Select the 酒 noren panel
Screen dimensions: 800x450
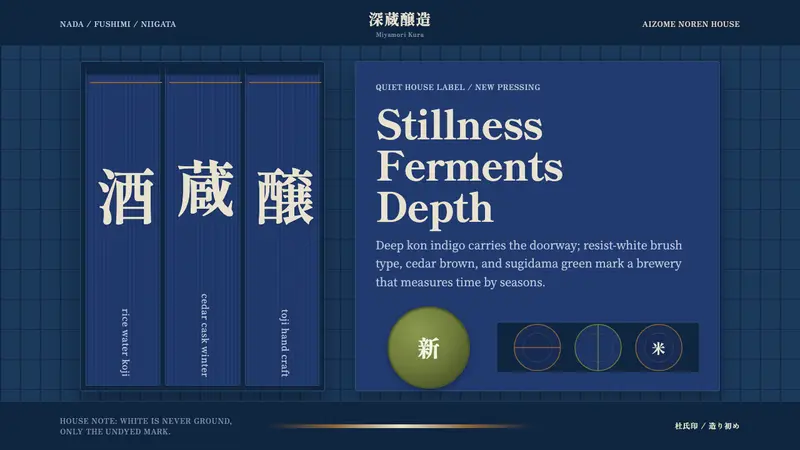click(125, 230)
